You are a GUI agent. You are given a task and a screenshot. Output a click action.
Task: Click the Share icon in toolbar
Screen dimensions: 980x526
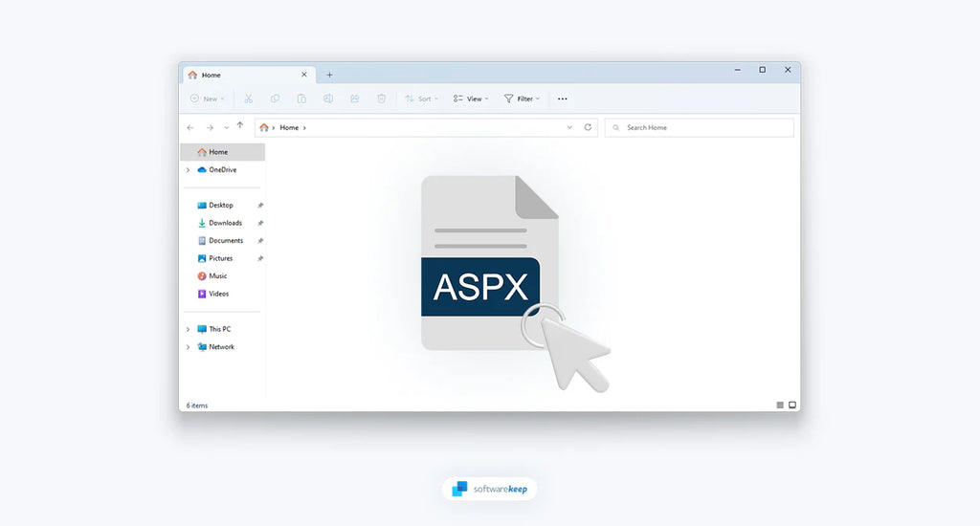pyautogui.click(x=354, y=99)
